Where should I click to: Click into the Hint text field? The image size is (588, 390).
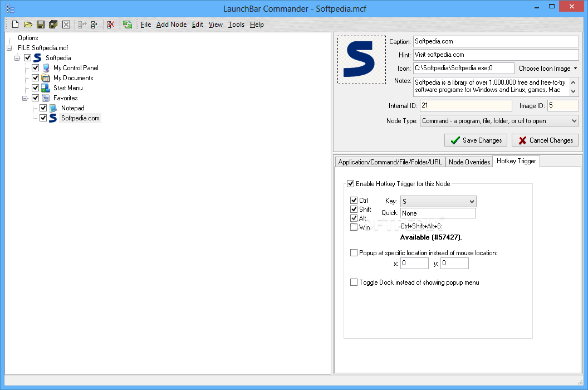496,55
